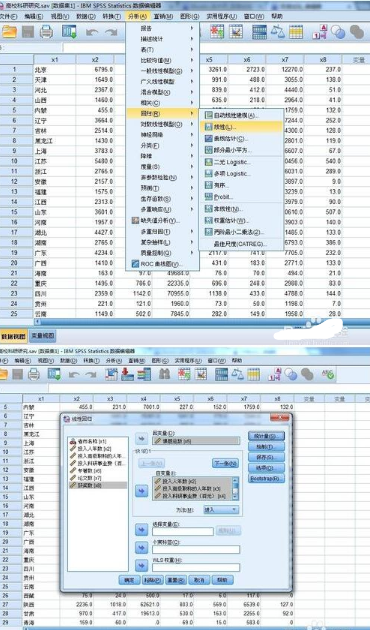Click the print icon in the regression dialog window toolbar
The width and height of the screenshot is (370, 630).
click(34, 374)
